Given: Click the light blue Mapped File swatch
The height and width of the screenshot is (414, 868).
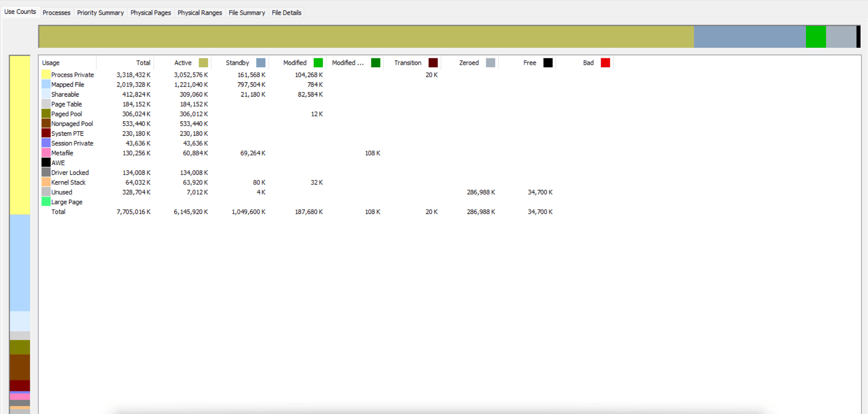Looking at the screenshot, I should [x=46, y=84].
